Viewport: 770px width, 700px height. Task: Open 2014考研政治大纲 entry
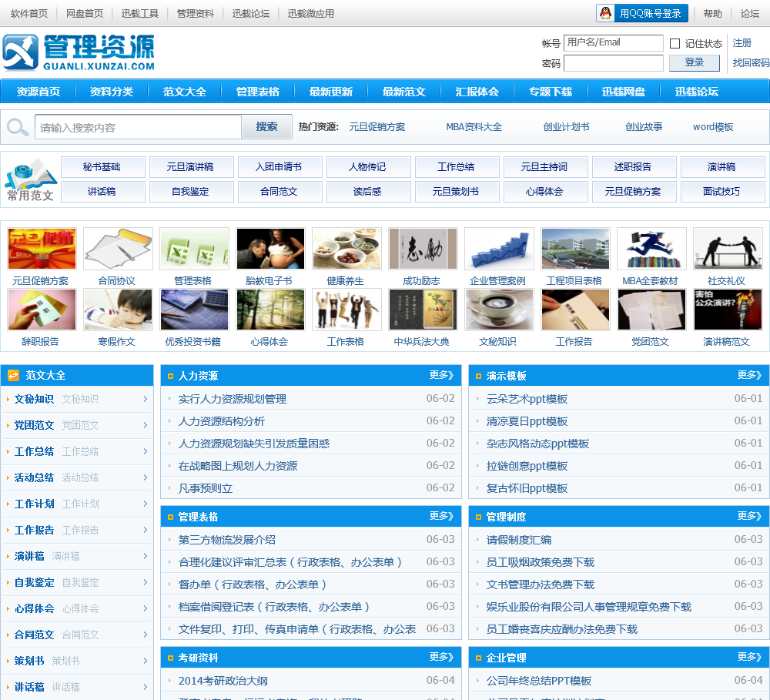click(x=223, y=681)
